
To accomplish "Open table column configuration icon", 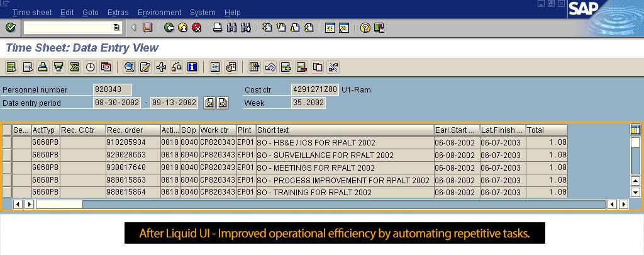I will (x=635, y=129).
